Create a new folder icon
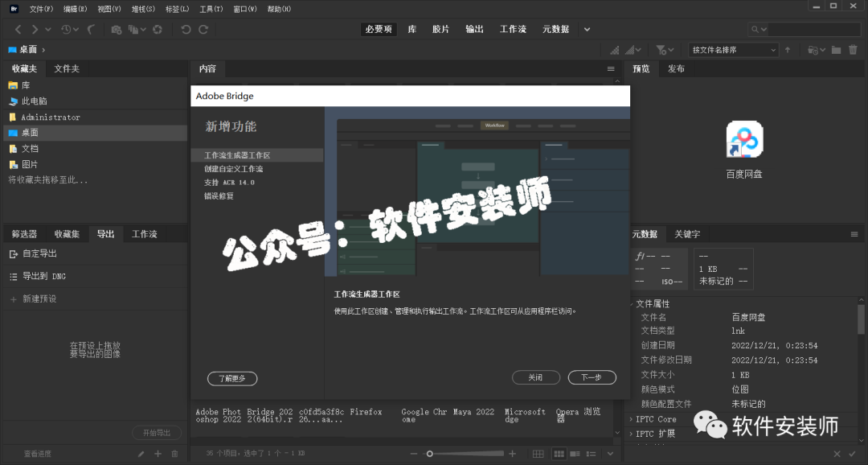Image resolution: width=868 pixels, height=465 pixels. click(x=837, y=50)
